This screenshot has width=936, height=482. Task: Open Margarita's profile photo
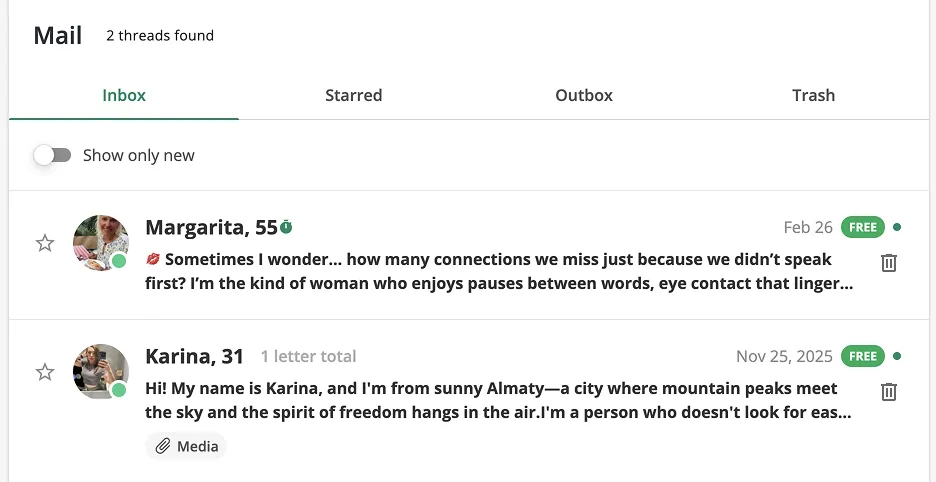(101, 243)
